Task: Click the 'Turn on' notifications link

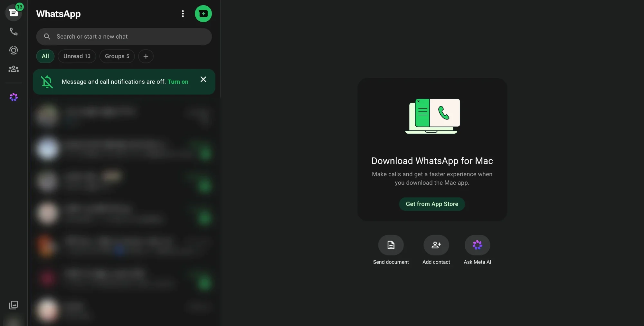Action: [178, 82]
